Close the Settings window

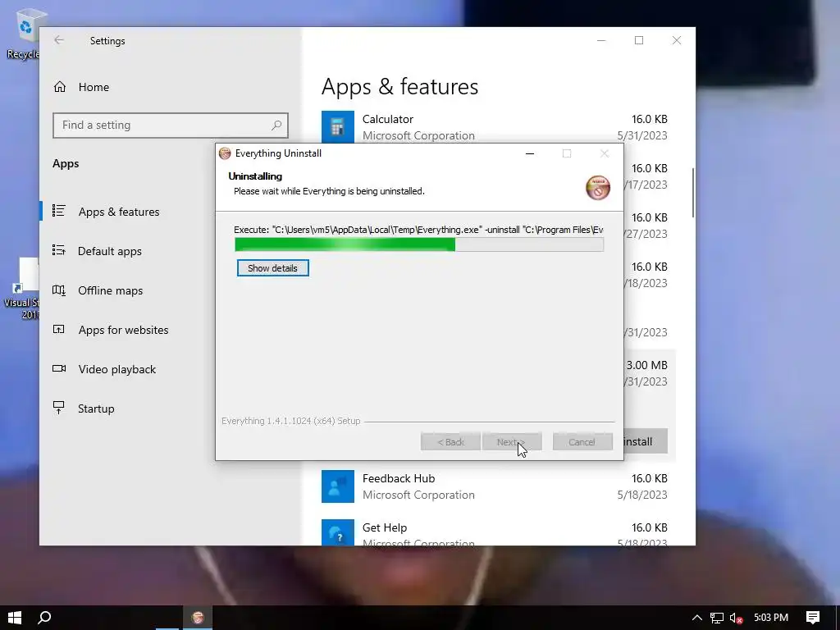click(677, 40)
